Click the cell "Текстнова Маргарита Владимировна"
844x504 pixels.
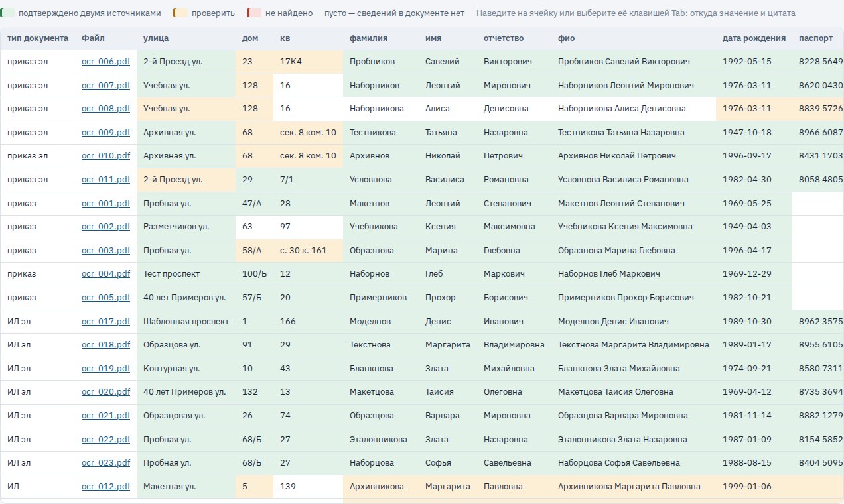coord(634,345)
